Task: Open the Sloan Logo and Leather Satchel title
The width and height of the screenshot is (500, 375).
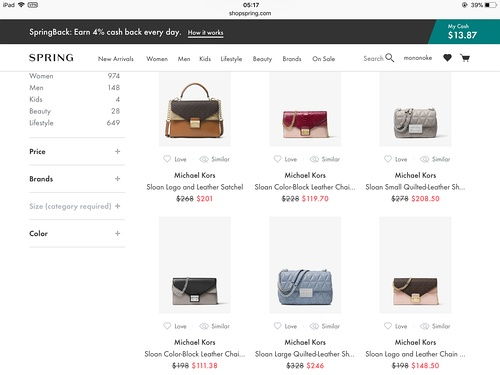Action: coord(195,187)
